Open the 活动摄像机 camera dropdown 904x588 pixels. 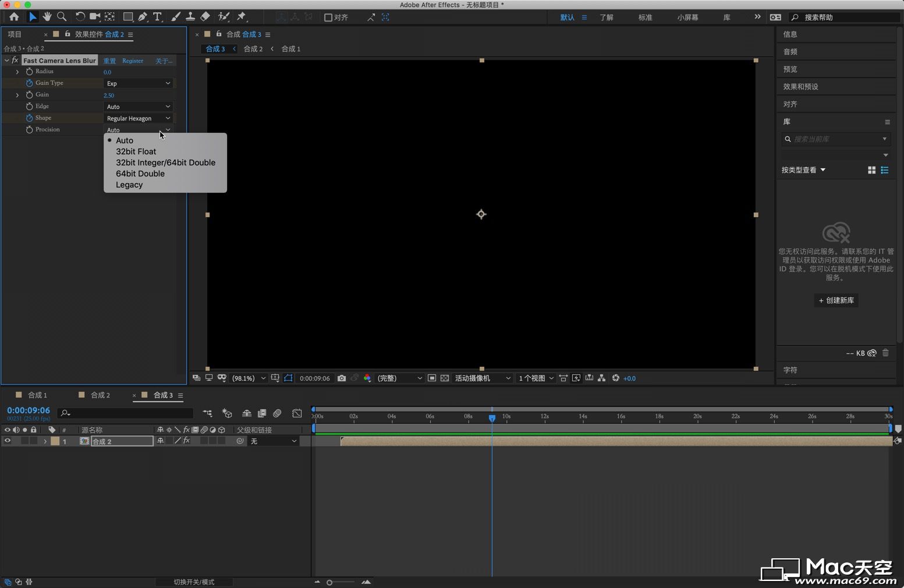point(482,378)
